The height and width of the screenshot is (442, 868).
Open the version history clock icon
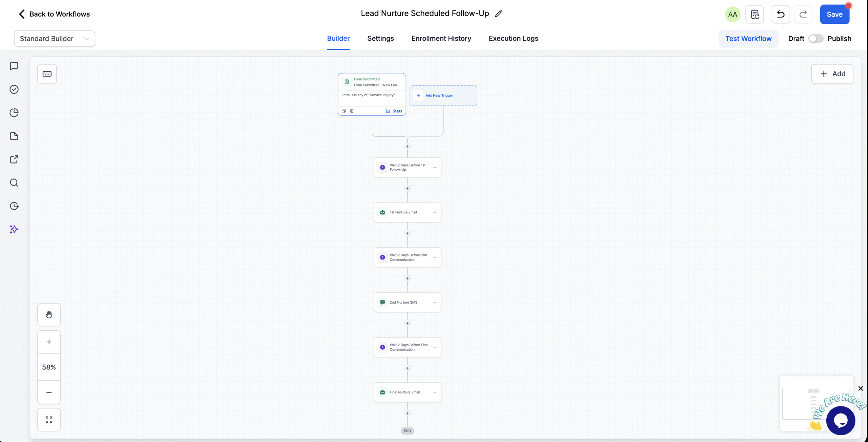(14, 206)
